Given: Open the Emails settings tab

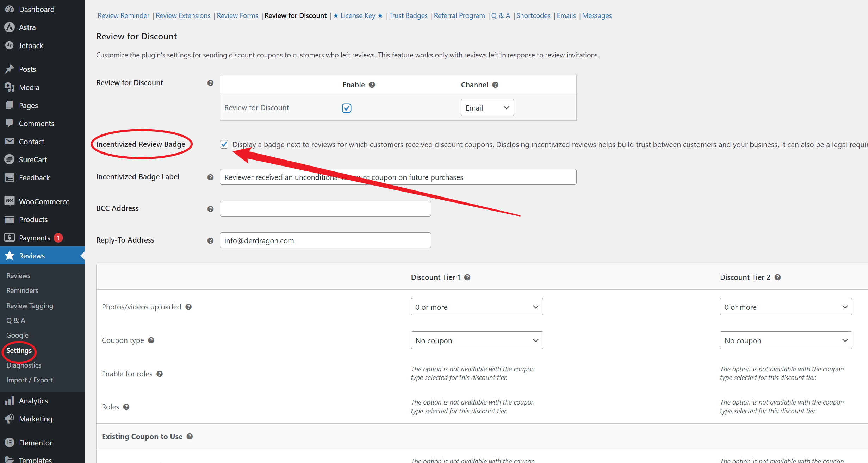Looking at the screenshot, I should 566,15.
